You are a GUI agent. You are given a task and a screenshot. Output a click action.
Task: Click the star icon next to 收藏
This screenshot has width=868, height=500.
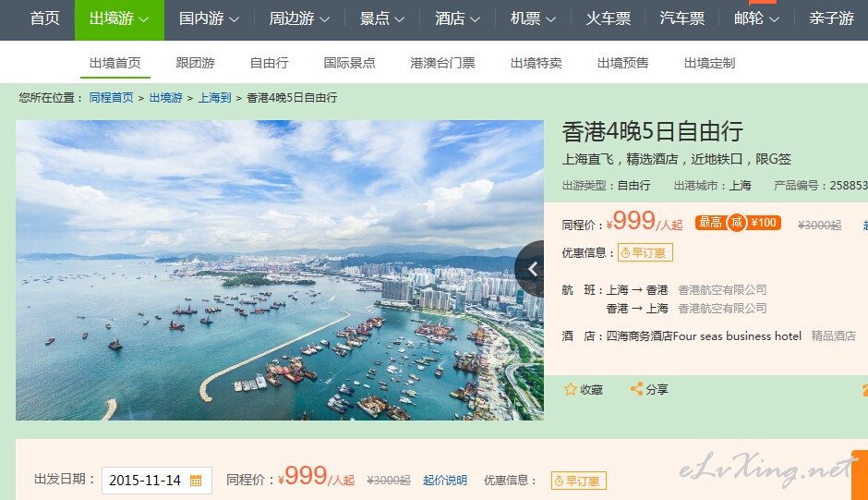(570, 389)
